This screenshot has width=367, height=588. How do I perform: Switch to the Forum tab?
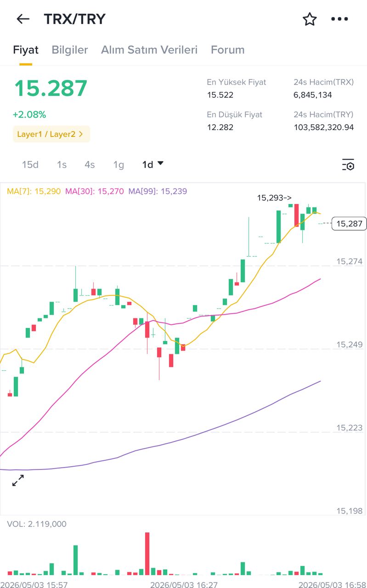pyautogui.click(x=227, y=50)
